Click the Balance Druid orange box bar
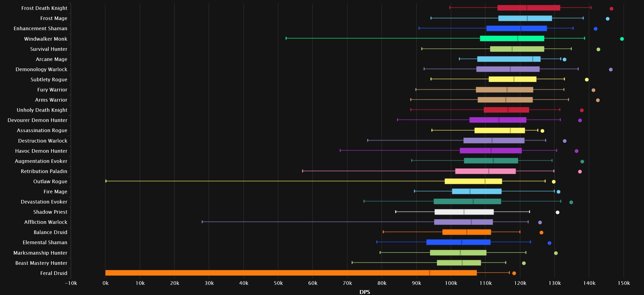Screen dimensions: 644x295 pos(467,232)
